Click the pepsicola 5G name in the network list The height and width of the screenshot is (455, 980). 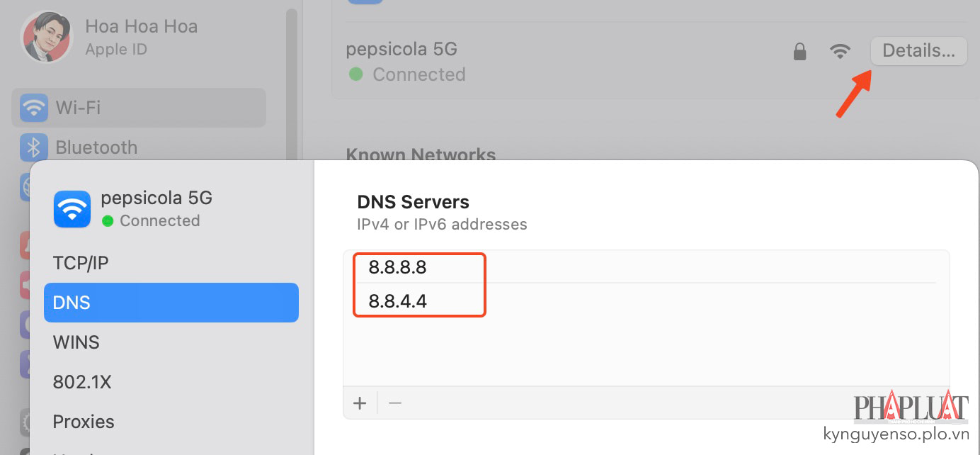point(401,50)
